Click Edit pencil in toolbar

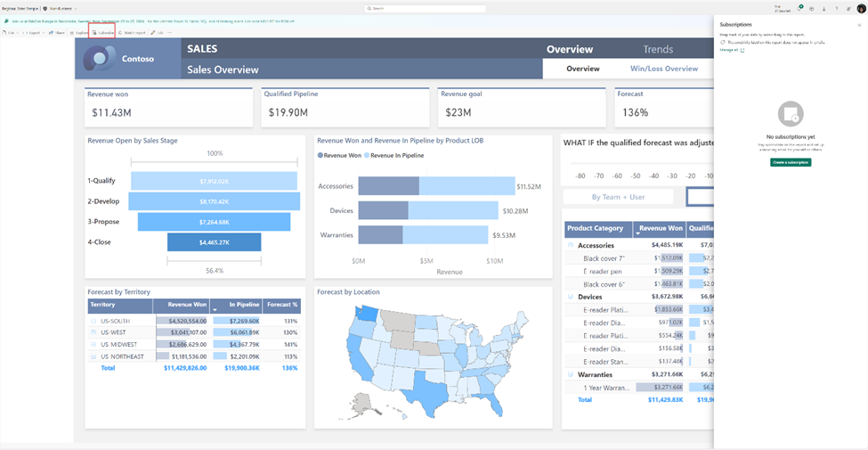157,33
